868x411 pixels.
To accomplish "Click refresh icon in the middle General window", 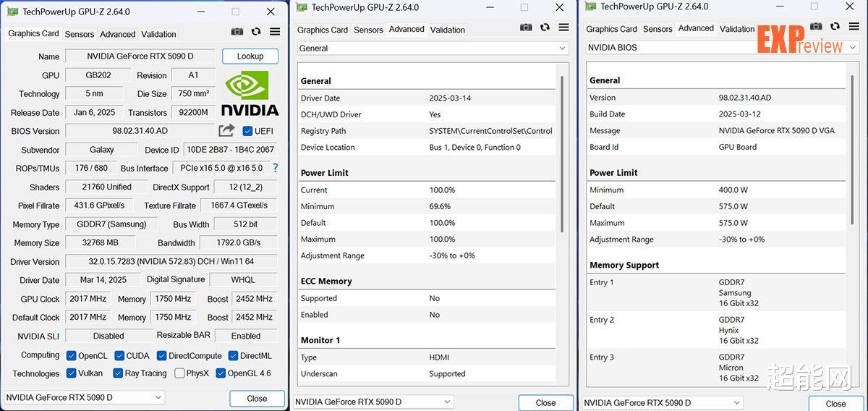I will click(545, 27).
